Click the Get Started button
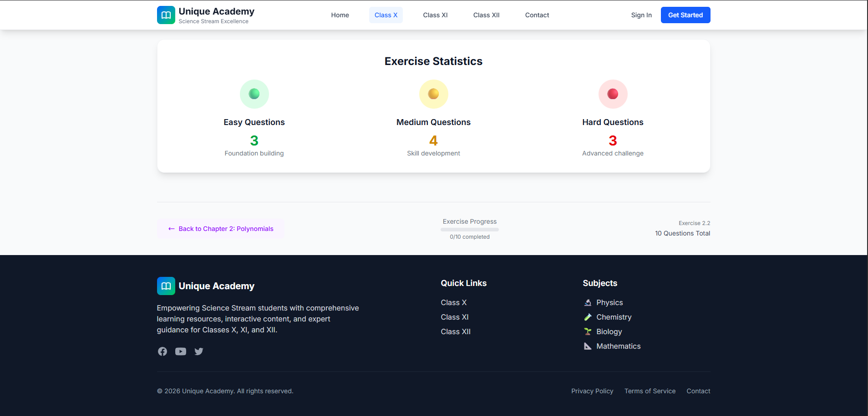This screenshot has width=868, height=416. pos(685,15)
